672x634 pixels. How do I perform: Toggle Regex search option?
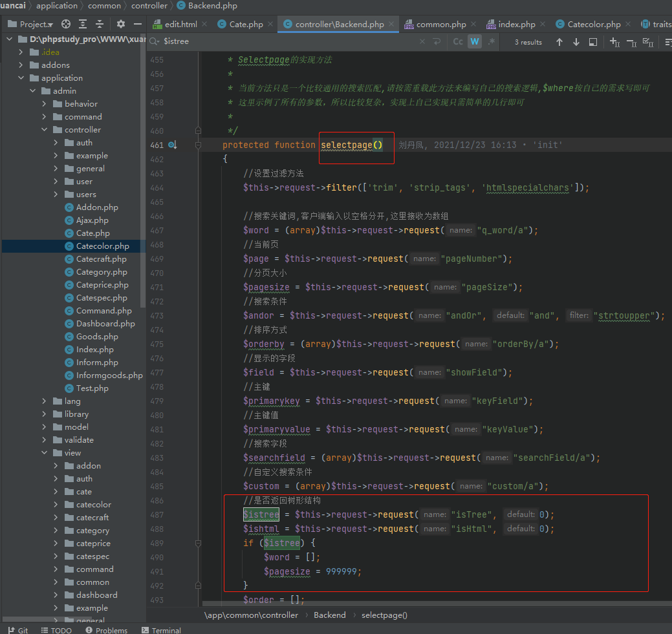492,42
